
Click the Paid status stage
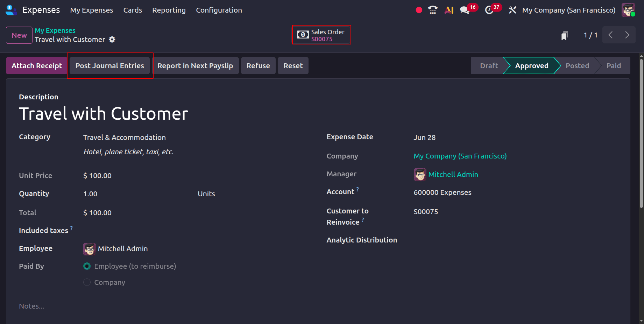click(x=614, y=66)
